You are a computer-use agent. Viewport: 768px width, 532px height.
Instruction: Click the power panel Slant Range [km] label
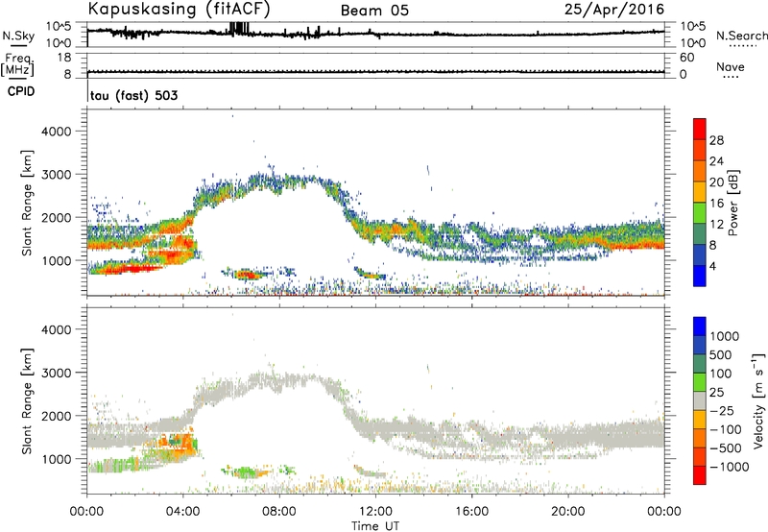(x=27, y=203)
